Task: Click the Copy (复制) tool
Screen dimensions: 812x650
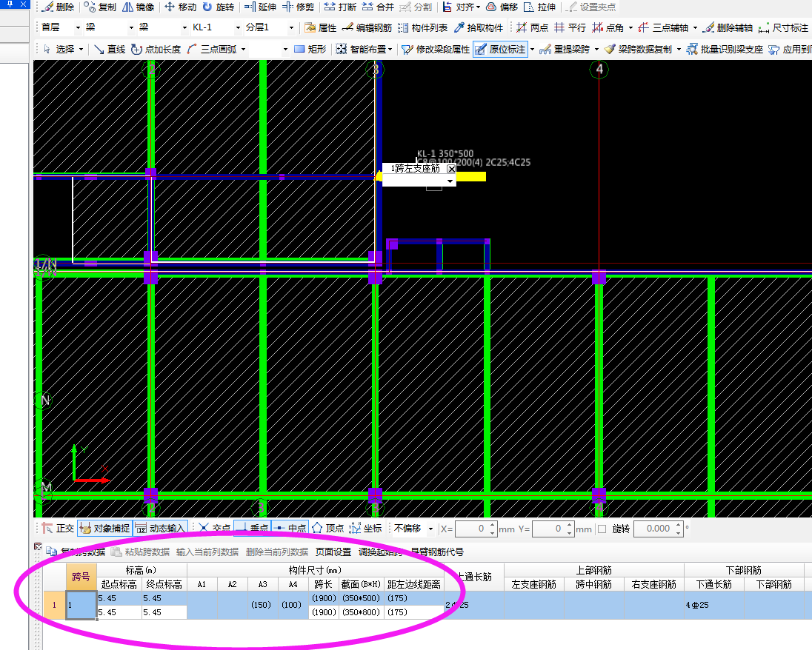Action: point(100,7)
